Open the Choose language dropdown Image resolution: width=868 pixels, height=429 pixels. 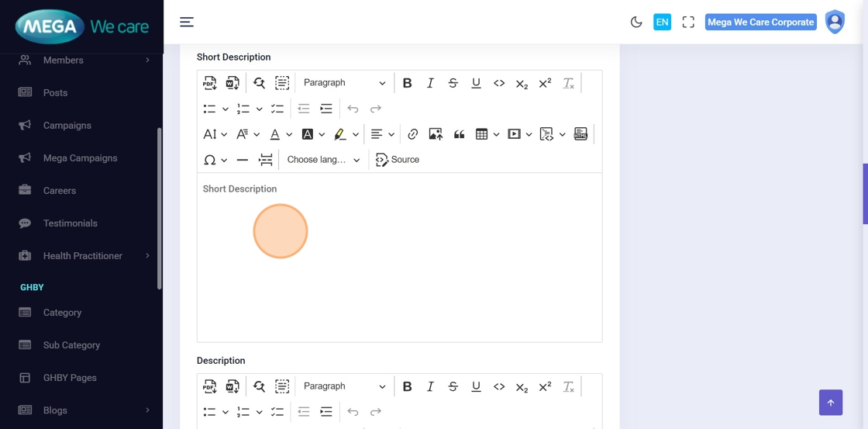tap(323, 160)
